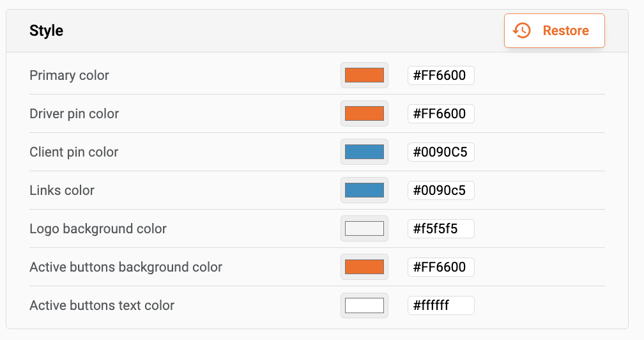Open the Driver pin color swatch
644x340 pixels.
tap(364, 114)
